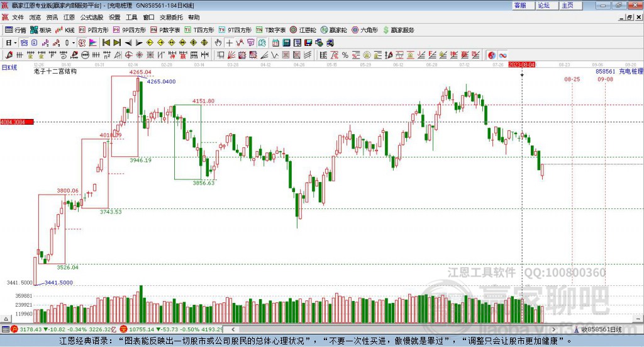This screenshot has width=644, height=347.
Task: Click the Shanghai index 3178.43 status
Action: tap(31, 329)
